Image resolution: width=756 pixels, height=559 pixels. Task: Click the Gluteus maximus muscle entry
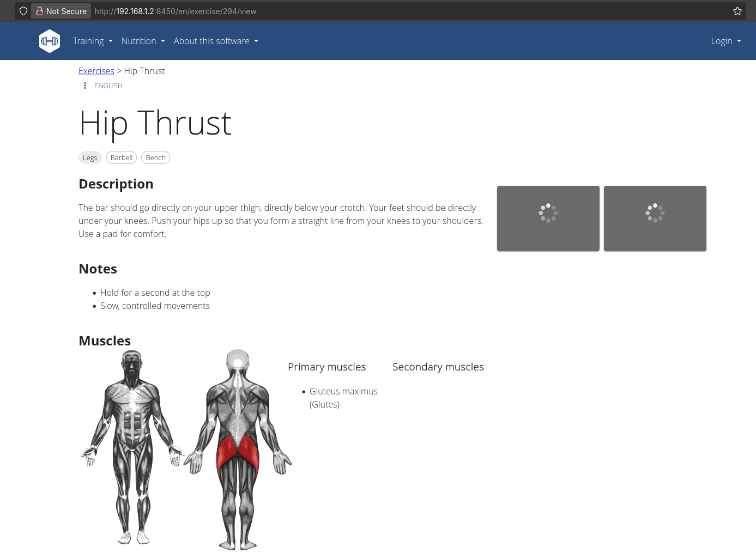(x=343, y=398)
